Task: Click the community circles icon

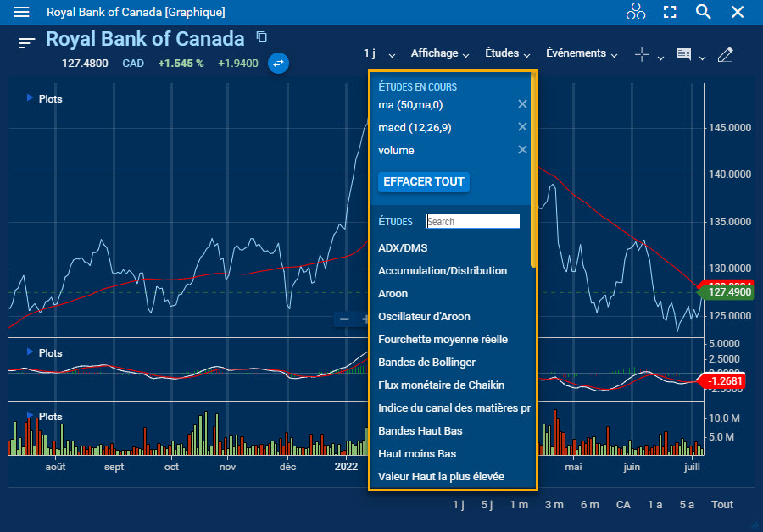Action: pyautogui.click(x=635, y=12)
